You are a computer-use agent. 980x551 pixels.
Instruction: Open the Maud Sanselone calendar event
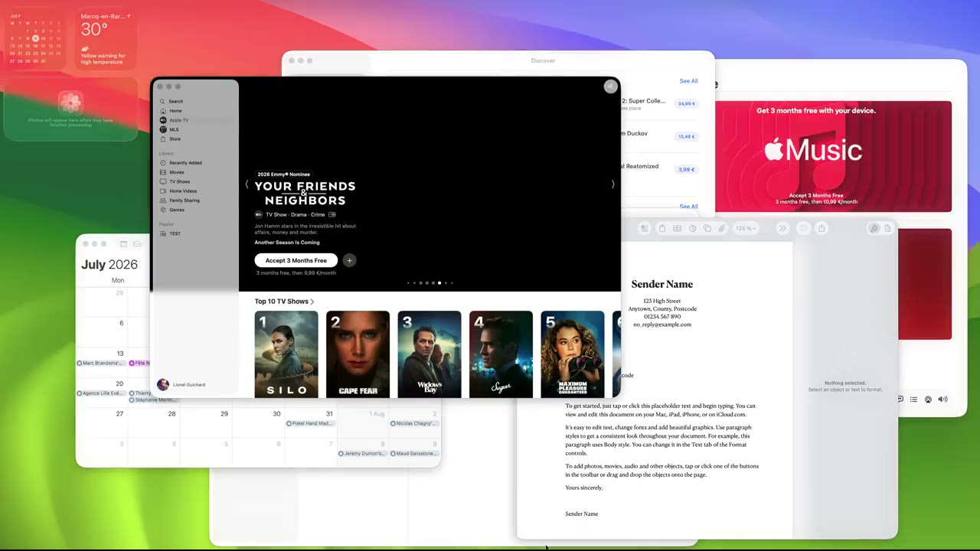[x=413, y=454]
